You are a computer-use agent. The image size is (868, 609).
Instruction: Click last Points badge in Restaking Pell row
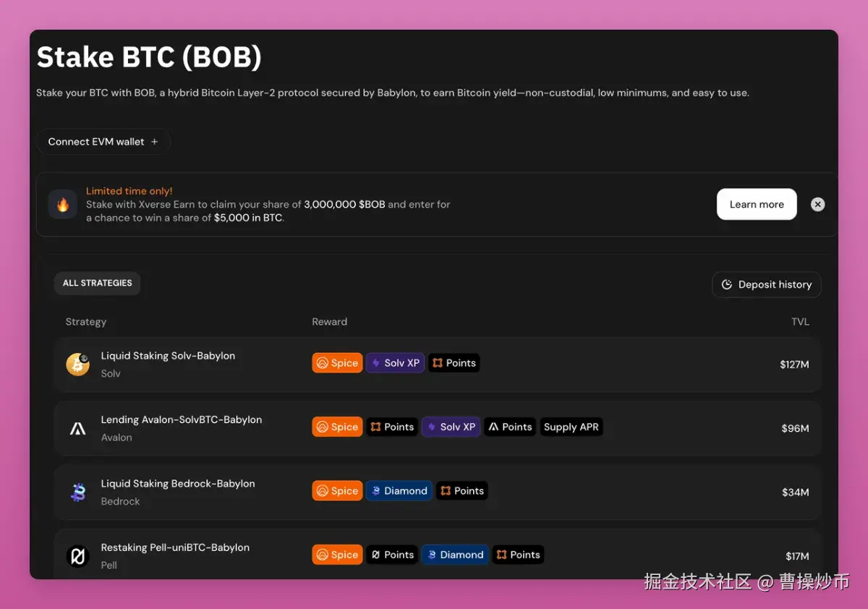[x=518, y=555]
